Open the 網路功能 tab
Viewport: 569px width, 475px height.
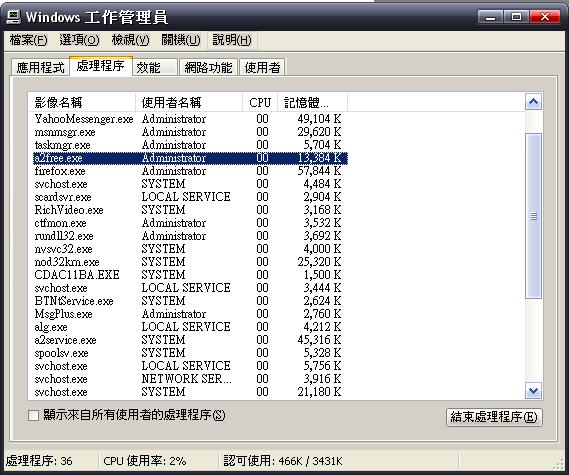208,67
